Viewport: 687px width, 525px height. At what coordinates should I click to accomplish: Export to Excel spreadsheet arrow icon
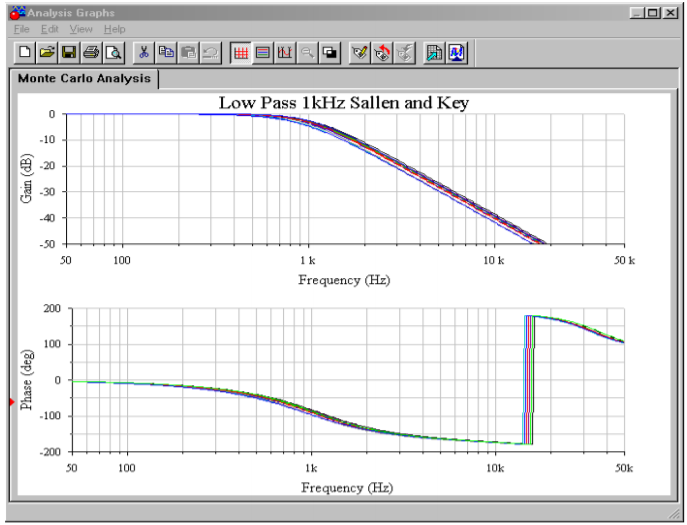[x=434, y=53]
